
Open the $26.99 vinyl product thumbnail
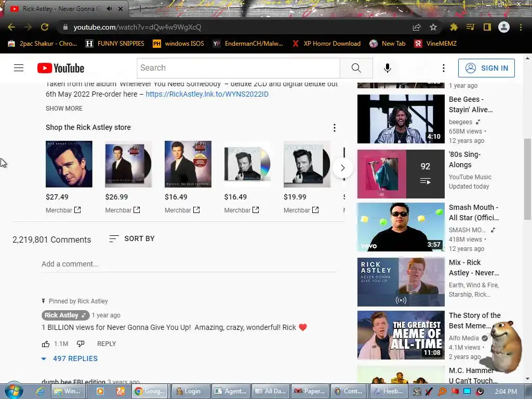[x=128, y=164]
